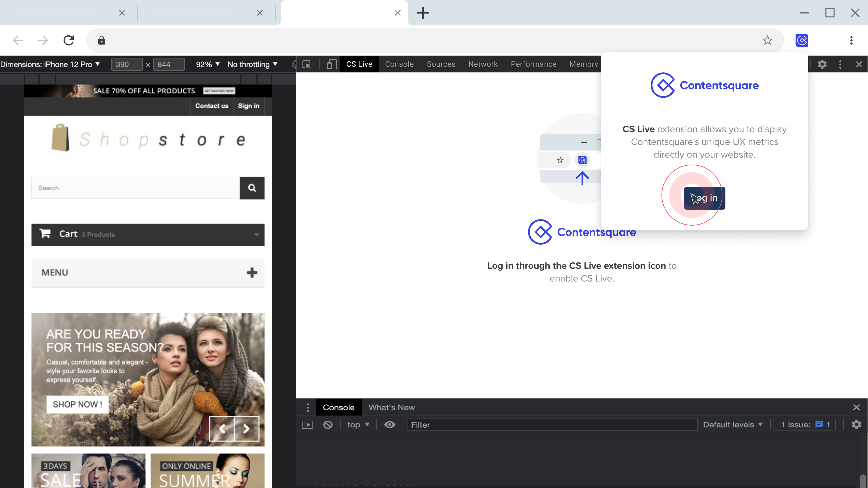Viewport: 868px width, 488px height.
Task: Open the 92% zoom dropdown
Action: coord(208,64)
